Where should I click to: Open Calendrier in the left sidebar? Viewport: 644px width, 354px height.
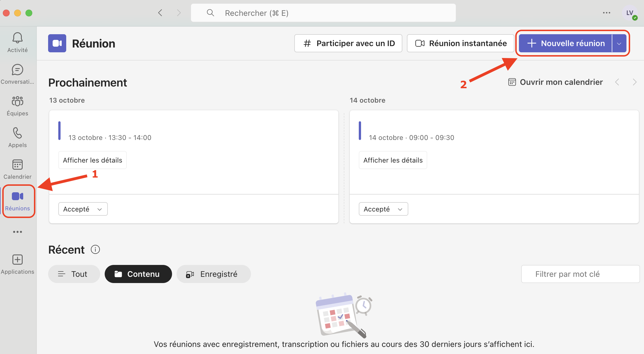point(18,165)
